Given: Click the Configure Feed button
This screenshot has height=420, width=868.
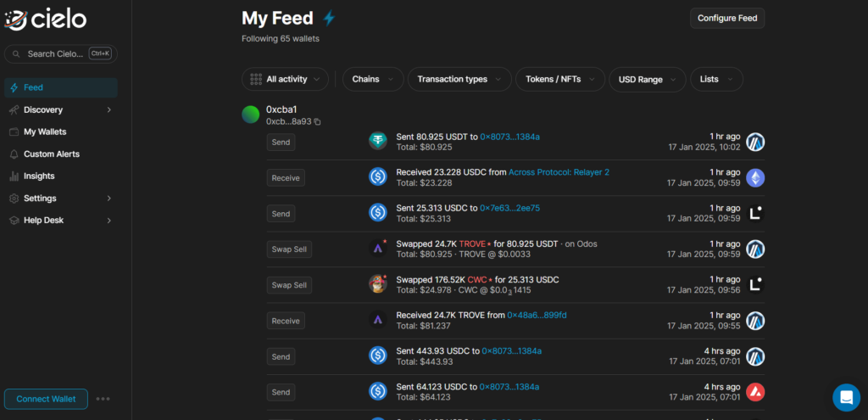Looking at the screenshot, I should pyautogui.click(x=727, y=19).
